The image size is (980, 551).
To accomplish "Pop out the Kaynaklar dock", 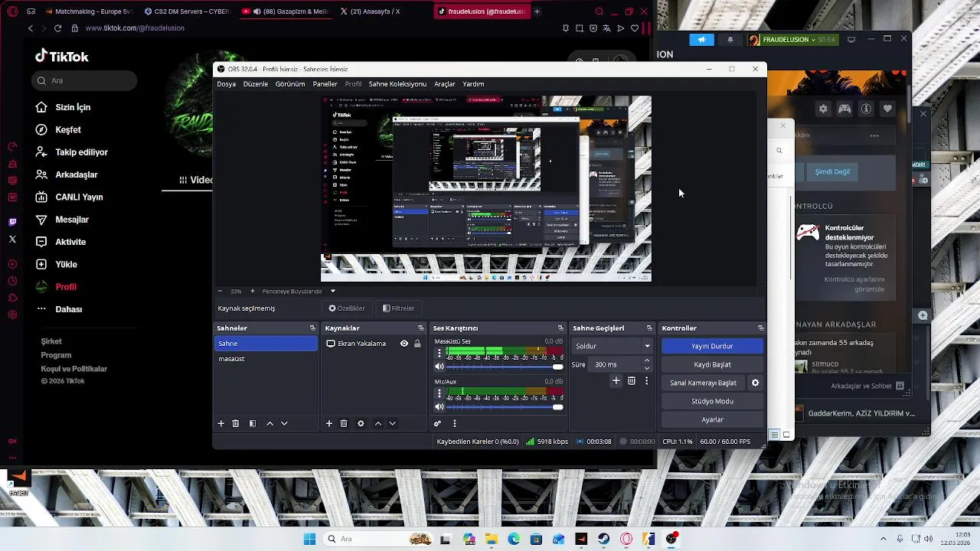I will [420, 328].
